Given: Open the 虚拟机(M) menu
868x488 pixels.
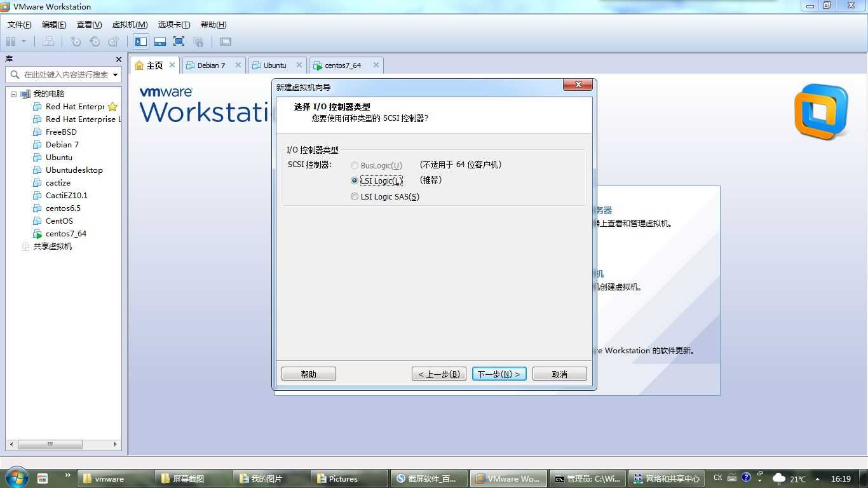Looking at the screenshot, I should click(x=130, y=25).
